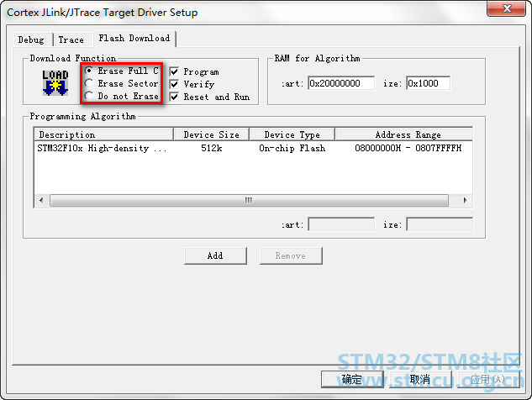The width and height of the screenshot is (532, 400).
Task: Switch to the Debug tab
Action: pyautogui.click(x=32, y=40)
